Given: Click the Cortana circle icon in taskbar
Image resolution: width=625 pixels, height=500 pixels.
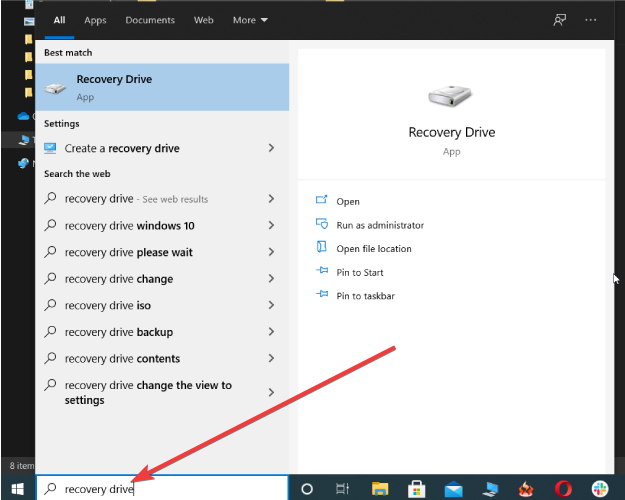Looking at the screenshot, I should [x=307, y=488].
